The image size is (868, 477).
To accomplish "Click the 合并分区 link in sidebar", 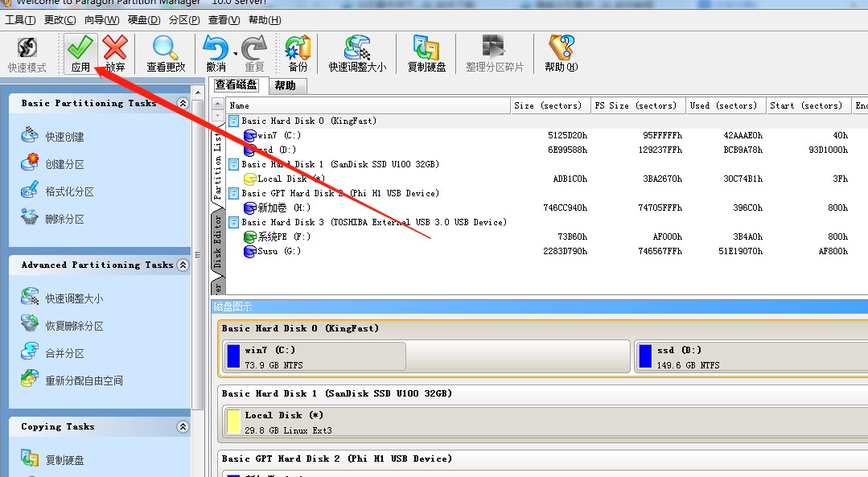I will click(x=64, y=353).
